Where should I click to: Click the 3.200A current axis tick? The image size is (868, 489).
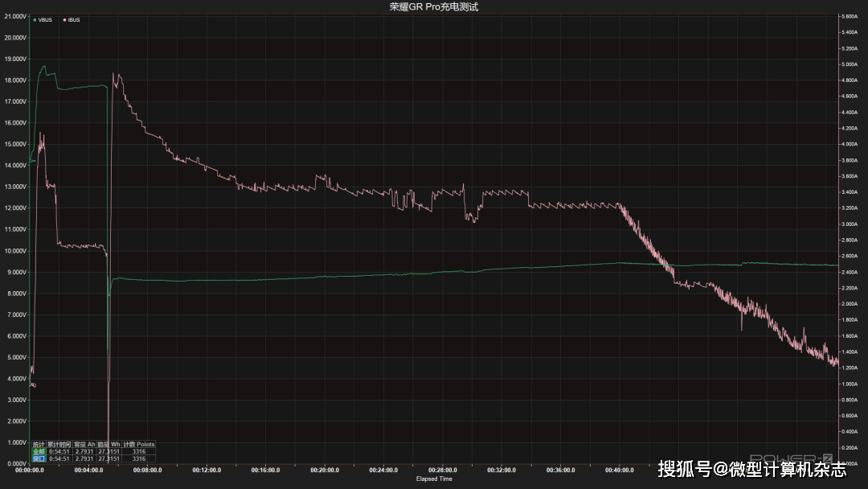pos(850,208)
